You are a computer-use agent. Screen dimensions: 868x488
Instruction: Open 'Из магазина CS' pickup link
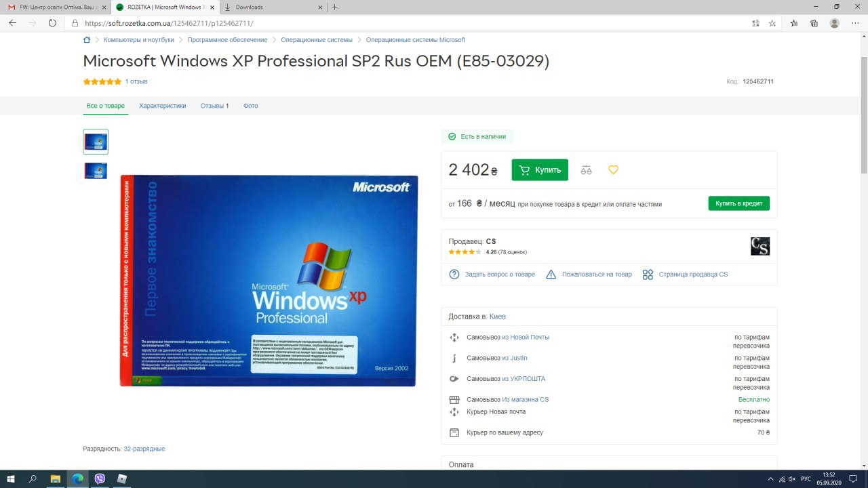(526, 400)
